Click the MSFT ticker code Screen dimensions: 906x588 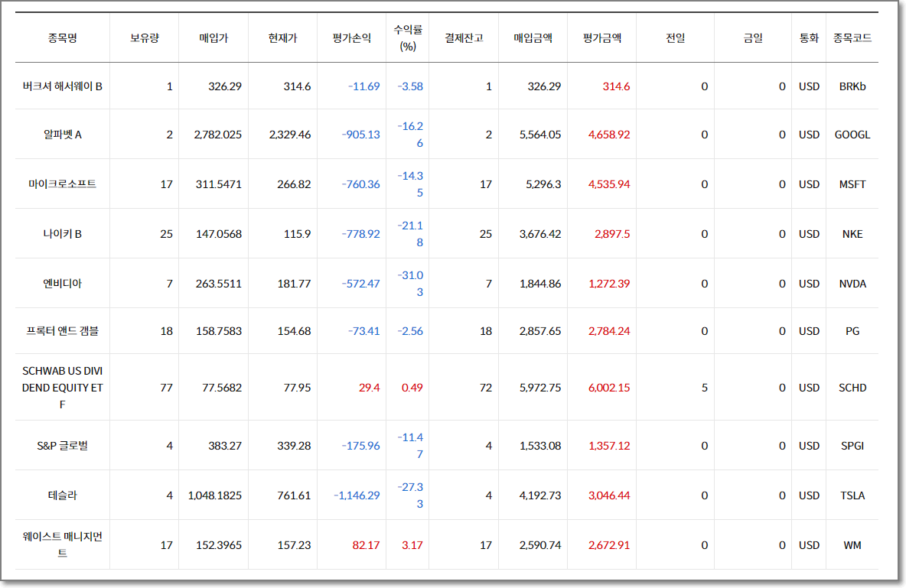(x=852, y=184)
